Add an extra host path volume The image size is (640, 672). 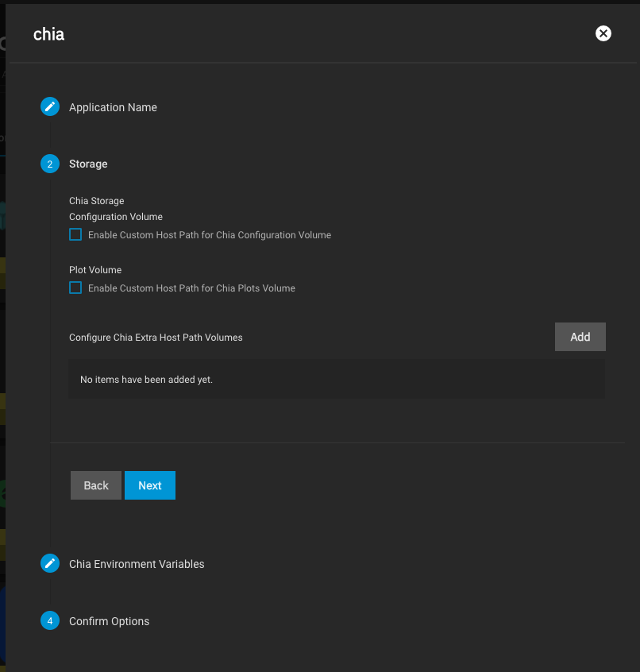(580, 337)
